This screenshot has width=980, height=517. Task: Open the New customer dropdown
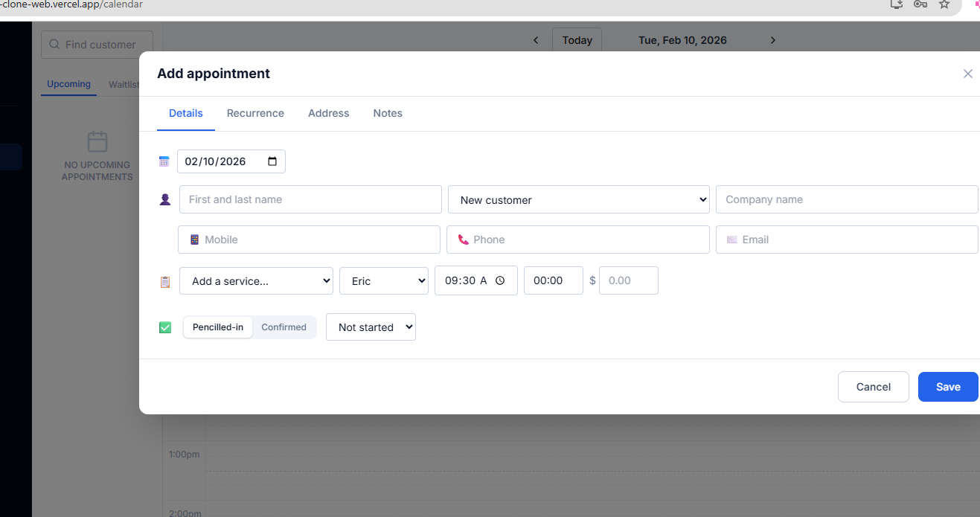[x=578, y=199]
